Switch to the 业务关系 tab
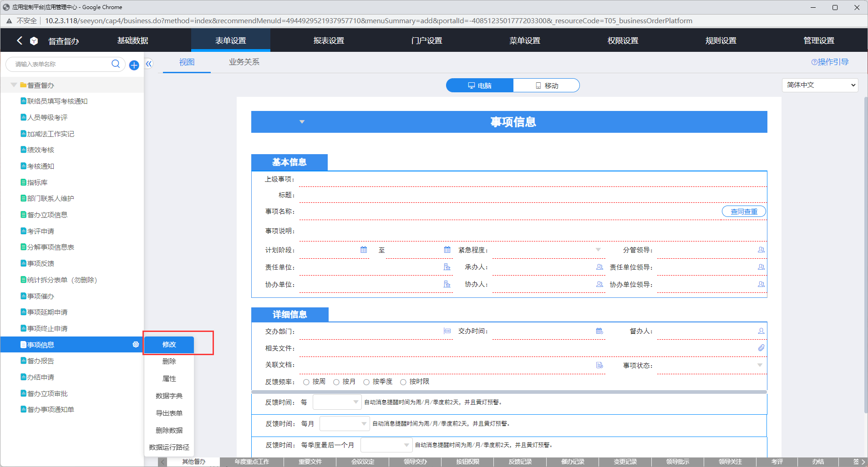The width and height of the screenshot is (868, 467). point(244,62)
